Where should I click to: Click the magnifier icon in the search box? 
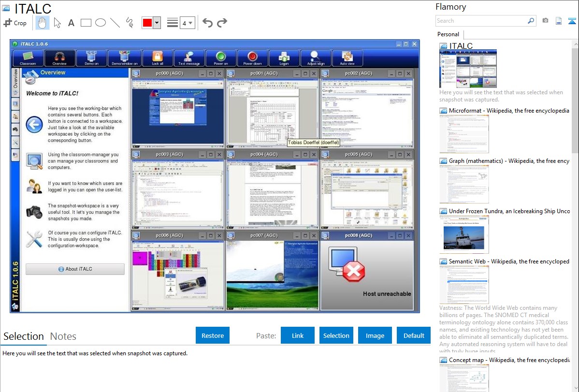531,21
